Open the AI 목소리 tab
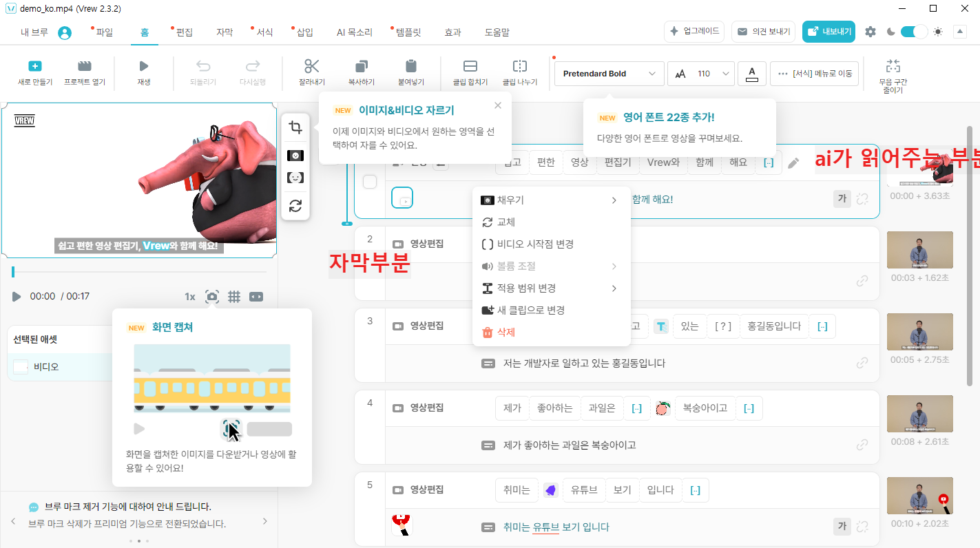Image resolution: width=980 pixels, height=548 pixels. click(355, 32)
